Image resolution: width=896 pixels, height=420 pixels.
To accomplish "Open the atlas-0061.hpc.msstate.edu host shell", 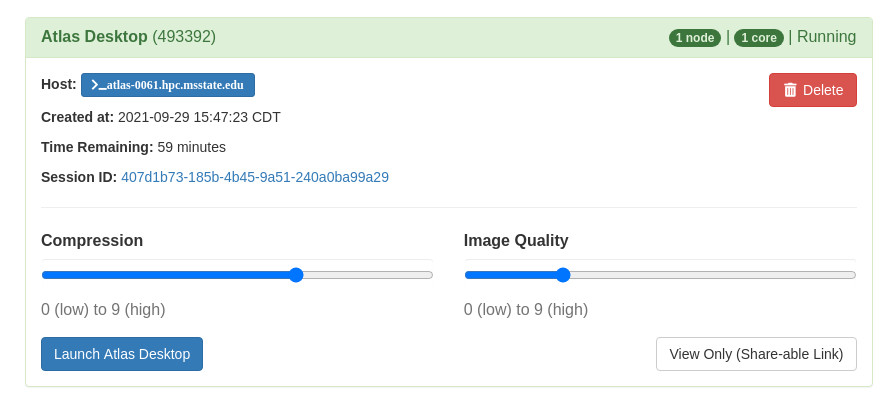I will (168, 85).
